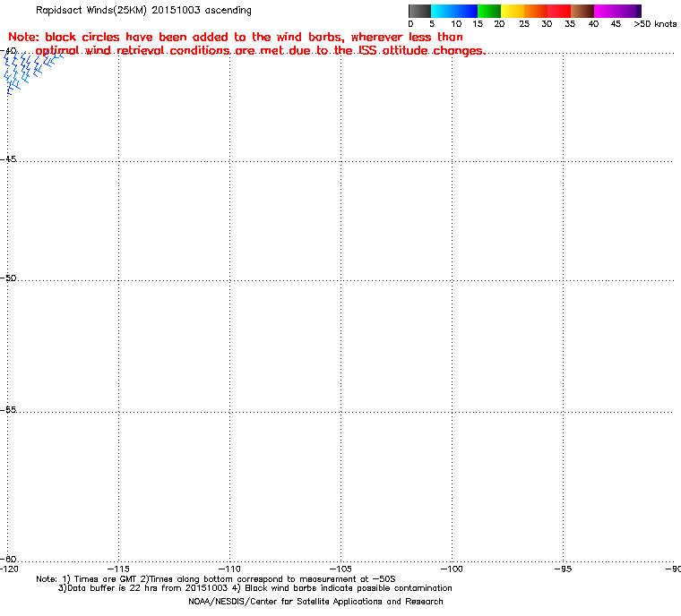The height and width of the screenshot is (616, 681).
Task: Click the -105 longitude axis label
Action: click(x=340, y=569)
